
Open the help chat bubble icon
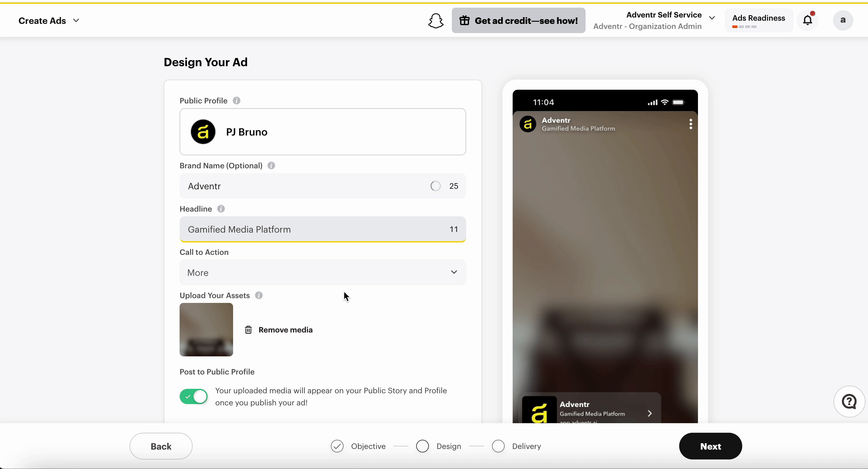click(849, 401)
